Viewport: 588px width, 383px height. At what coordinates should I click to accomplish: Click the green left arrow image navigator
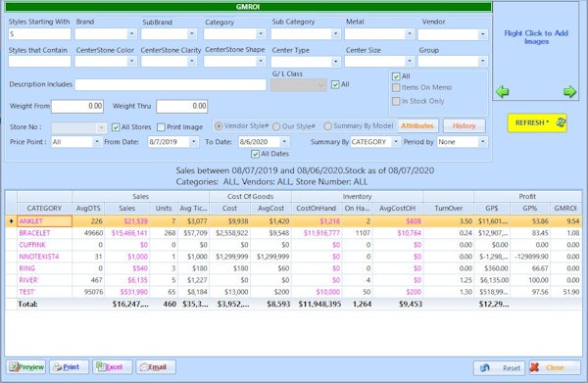click(502, 91)
